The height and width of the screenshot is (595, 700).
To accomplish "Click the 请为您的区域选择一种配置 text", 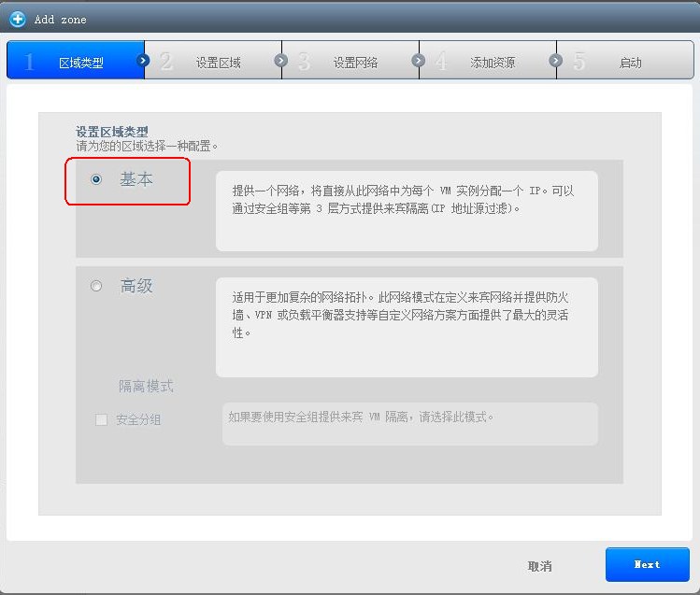I will [147, 146].
